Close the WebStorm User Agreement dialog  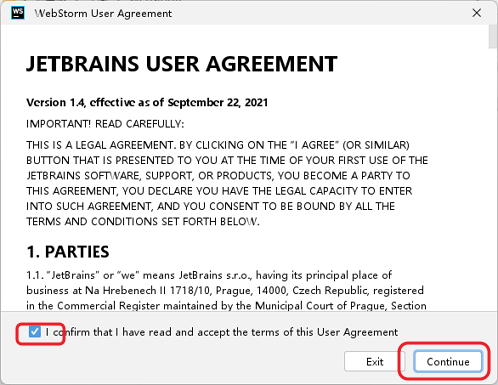[x=477, y=13]
